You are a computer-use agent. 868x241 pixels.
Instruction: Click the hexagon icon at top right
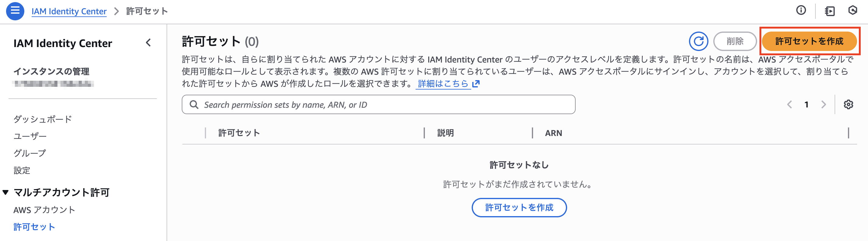852,10
